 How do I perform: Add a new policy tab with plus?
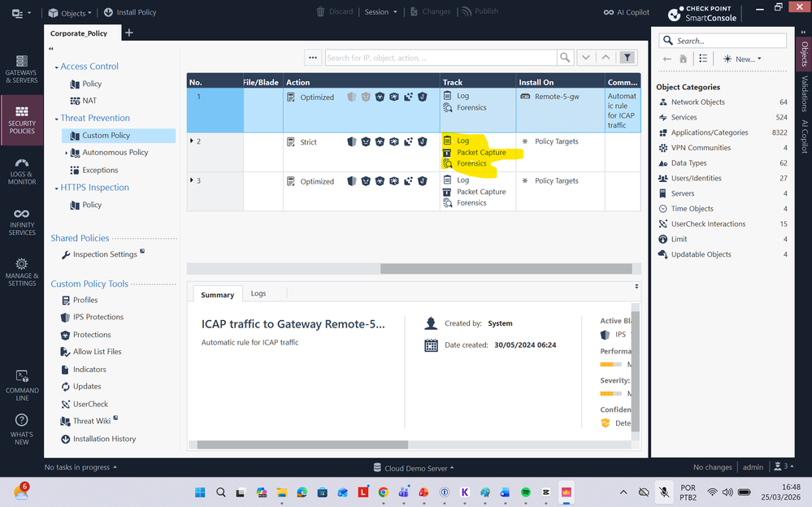coord(129,32)
